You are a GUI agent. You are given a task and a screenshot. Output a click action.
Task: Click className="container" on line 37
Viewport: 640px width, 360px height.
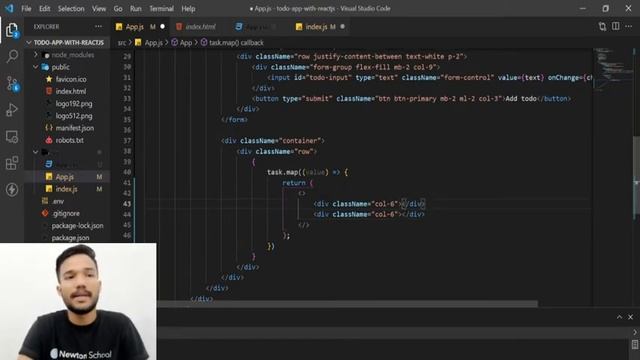pos(280,141)
